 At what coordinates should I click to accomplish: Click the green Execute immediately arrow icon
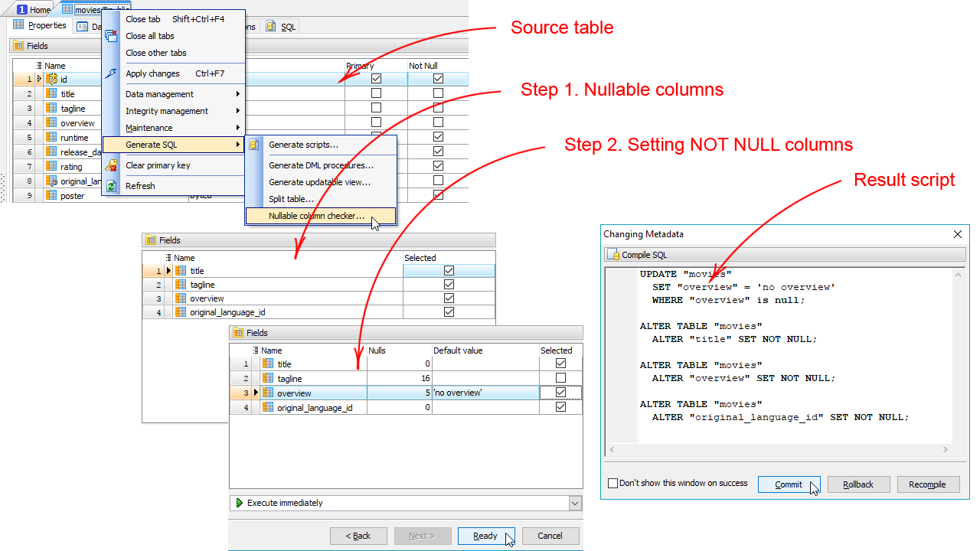[240, 503]
